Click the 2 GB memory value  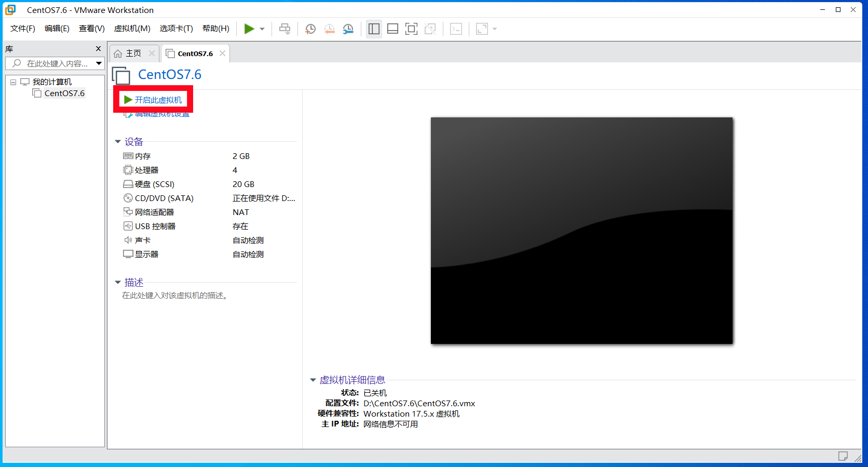click(241, 156)
